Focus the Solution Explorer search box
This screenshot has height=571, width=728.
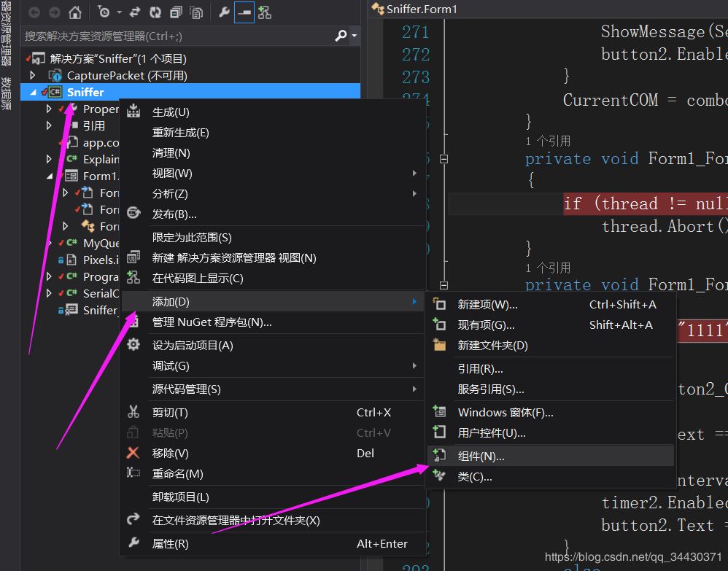coord(177,36)
